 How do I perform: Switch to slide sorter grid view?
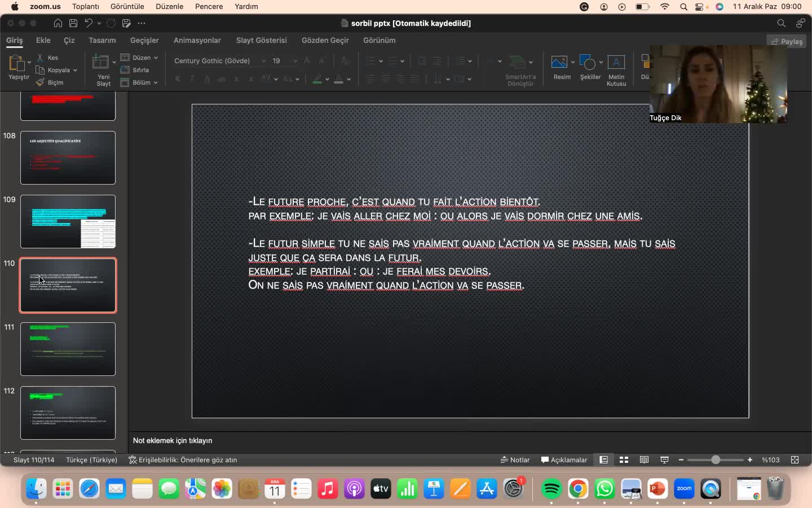tap(624, 460)
